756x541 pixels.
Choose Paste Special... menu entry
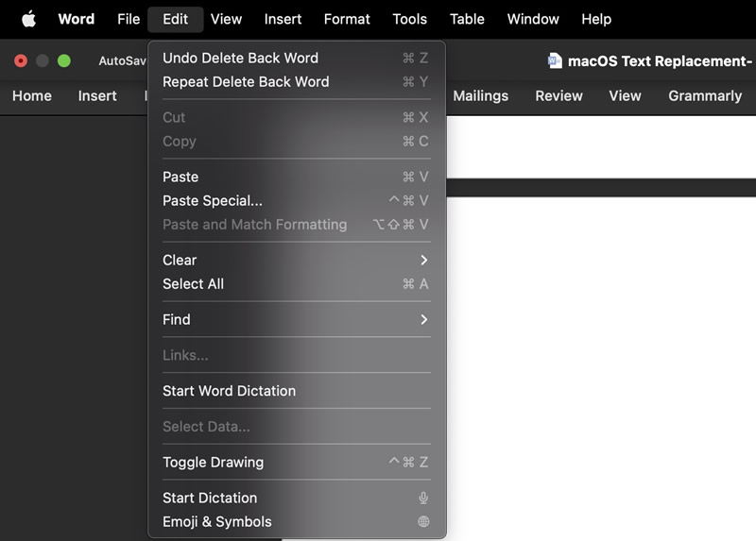click(x=296, y=200)
